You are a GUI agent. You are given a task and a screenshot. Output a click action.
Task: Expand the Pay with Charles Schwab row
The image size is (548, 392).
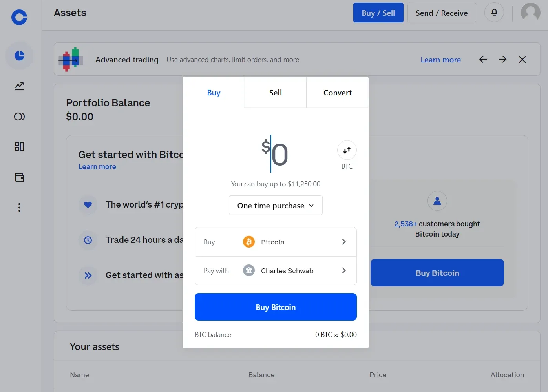tap(276, 271)
